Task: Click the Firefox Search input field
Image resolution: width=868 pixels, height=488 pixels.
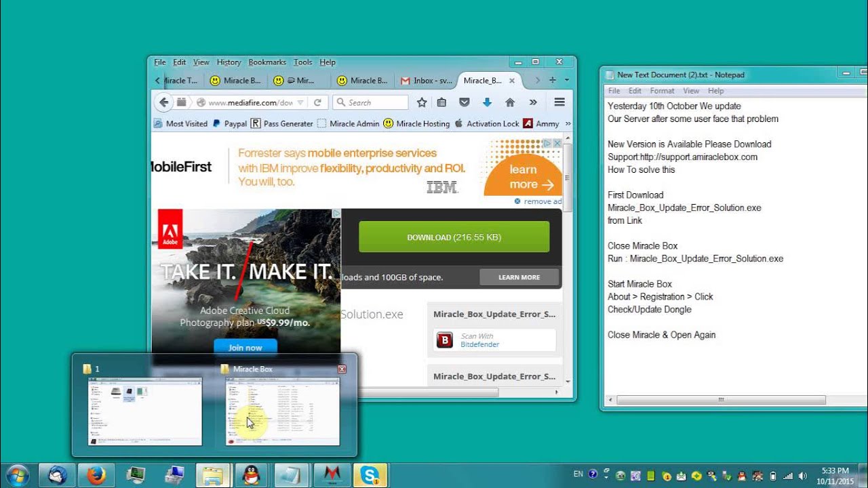Action: coord(370,102)
